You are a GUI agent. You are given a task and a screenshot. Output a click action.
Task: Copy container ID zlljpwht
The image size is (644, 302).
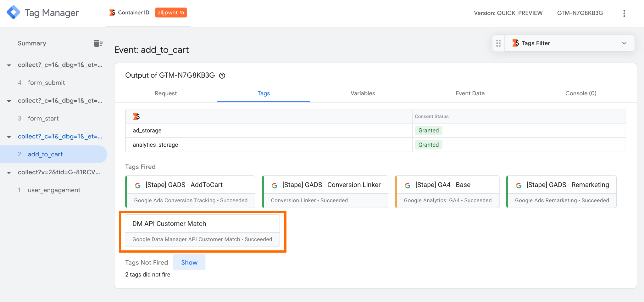pyautogui.click(x=171, y=13)
